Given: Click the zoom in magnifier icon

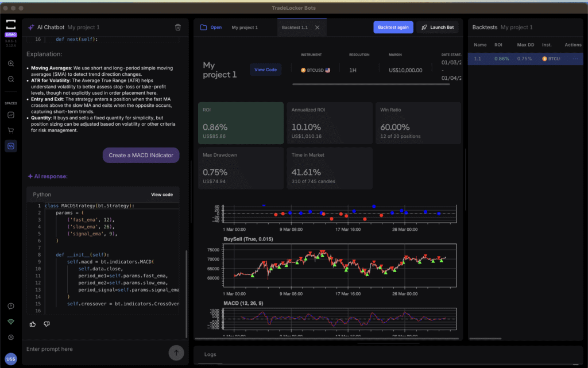Looking at the screenshot, I should pos(11,63).
